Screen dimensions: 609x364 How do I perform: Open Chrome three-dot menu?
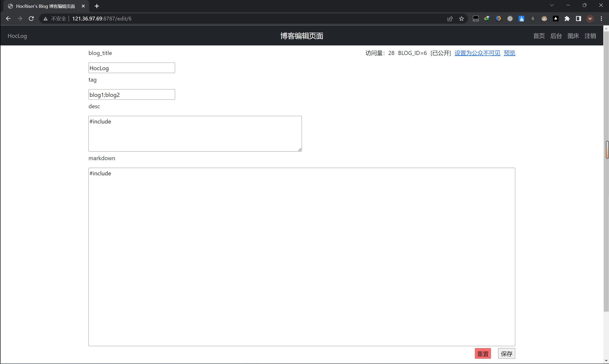click(x=601, y=19)
